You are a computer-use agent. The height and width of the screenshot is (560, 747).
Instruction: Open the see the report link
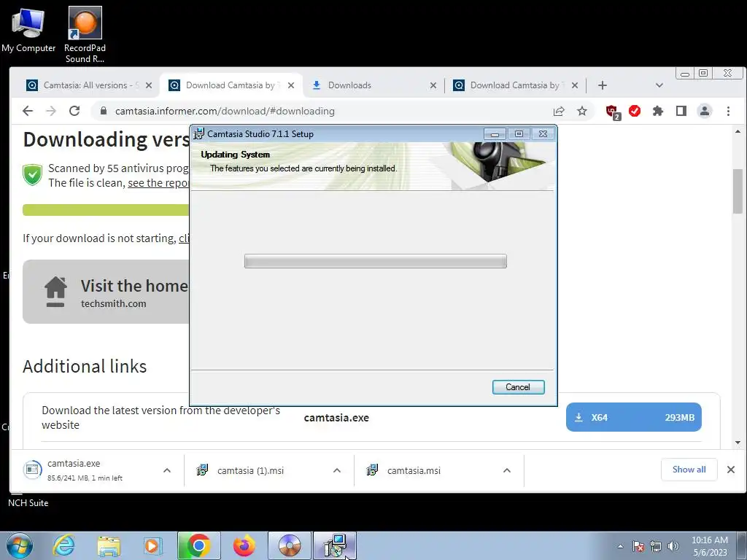158,183
